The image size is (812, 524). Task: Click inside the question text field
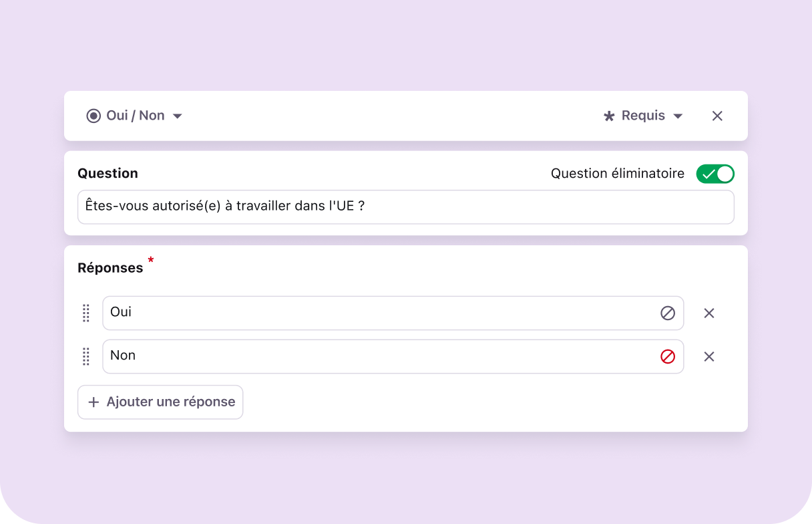(401, 207)
